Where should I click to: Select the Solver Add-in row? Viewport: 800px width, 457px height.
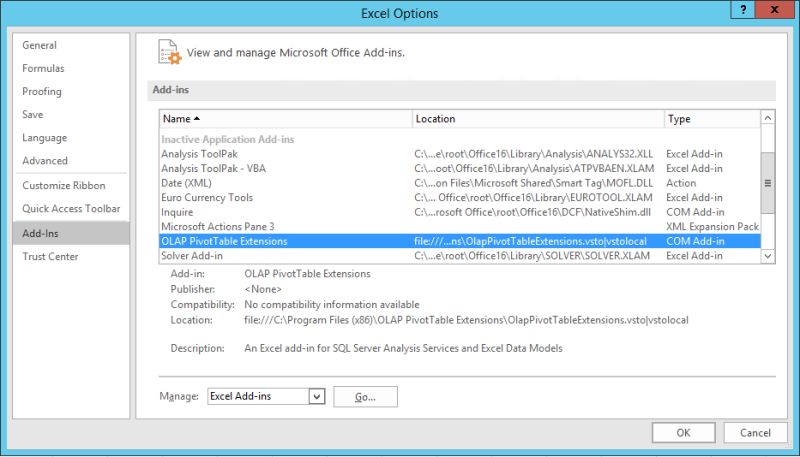click(x=460, y=256)
